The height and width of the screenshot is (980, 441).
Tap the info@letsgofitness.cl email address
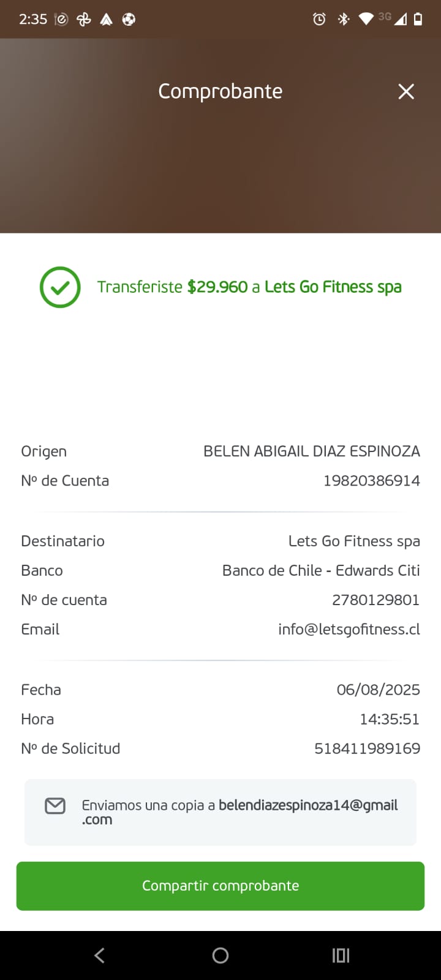349,630
